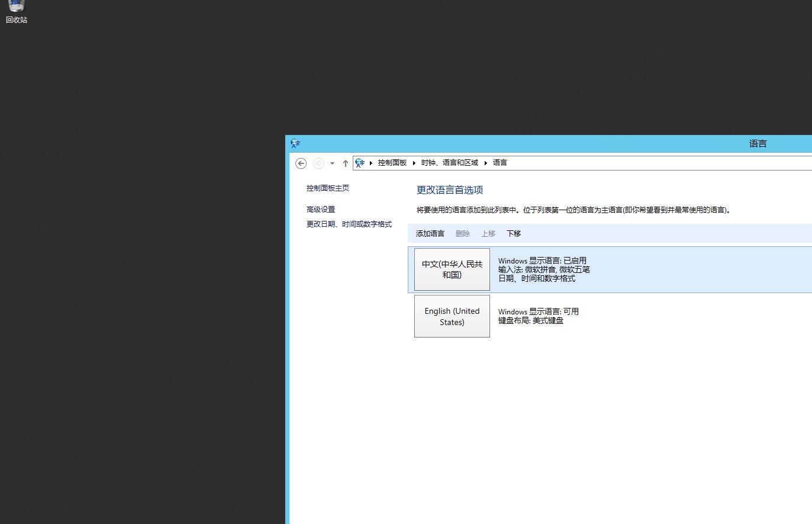
Task: Open the recent locations dropdown arrow
Action: point(332,163)
